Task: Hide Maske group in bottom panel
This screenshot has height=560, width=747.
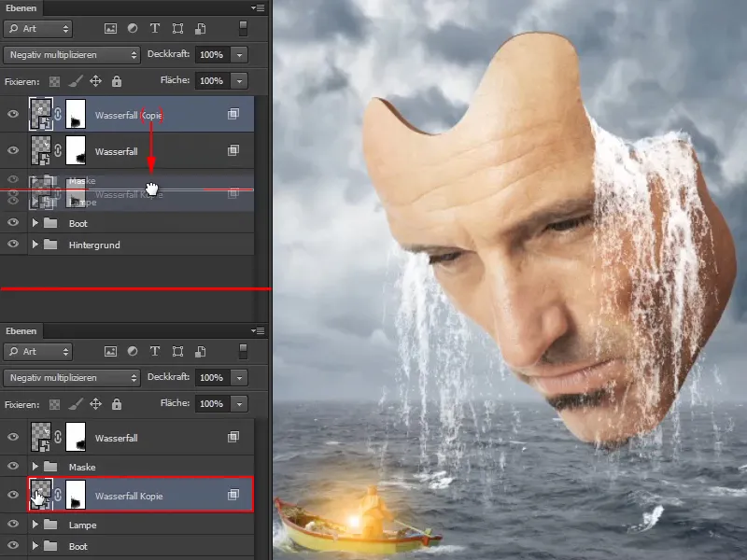Action: [x=13, y=466]
